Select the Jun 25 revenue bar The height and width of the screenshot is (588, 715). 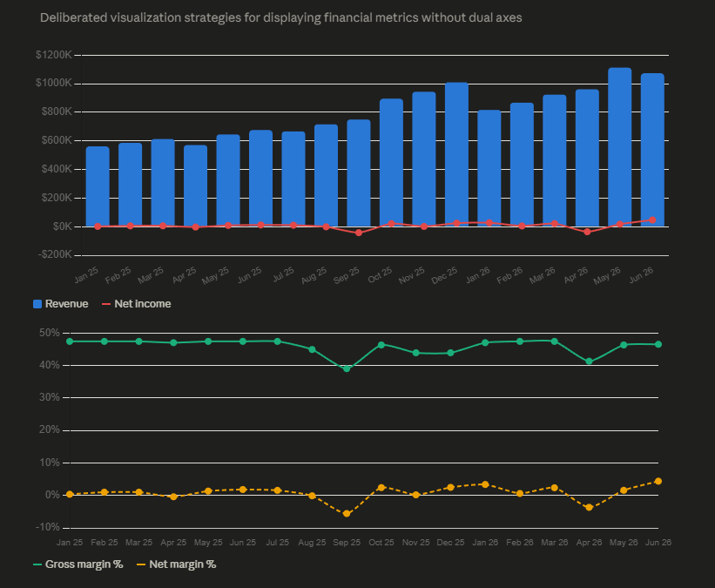260,179
